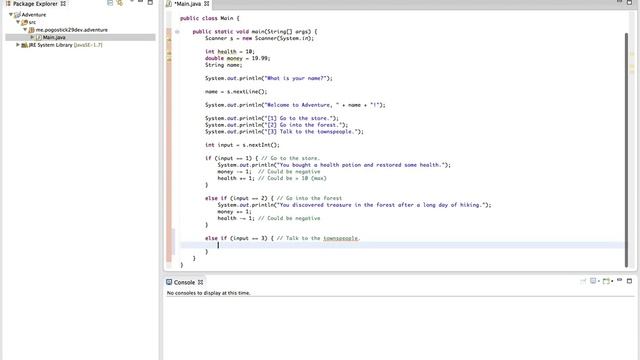Screen dimensions: 640x360
Task: Expand the Main.java tree node
Action: pyautogui.click(x=32, y=37)
